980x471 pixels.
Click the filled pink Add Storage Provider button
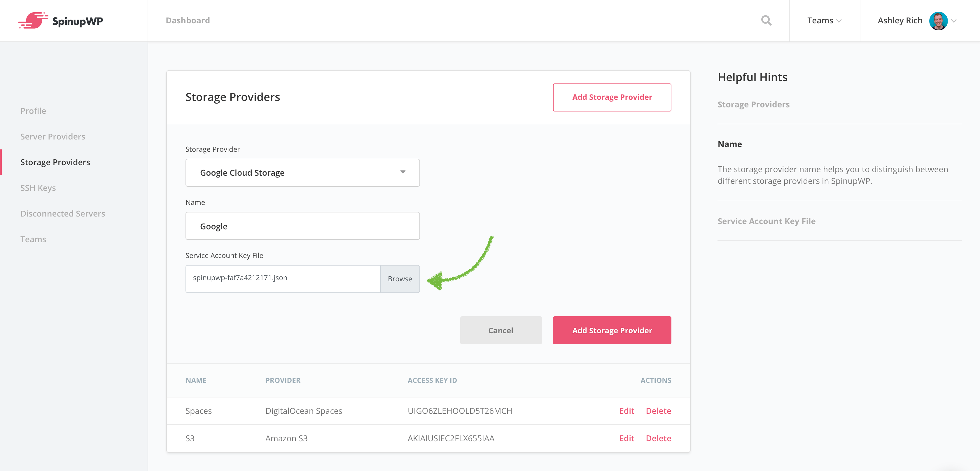pyautogui.click(x=612, y=331)
